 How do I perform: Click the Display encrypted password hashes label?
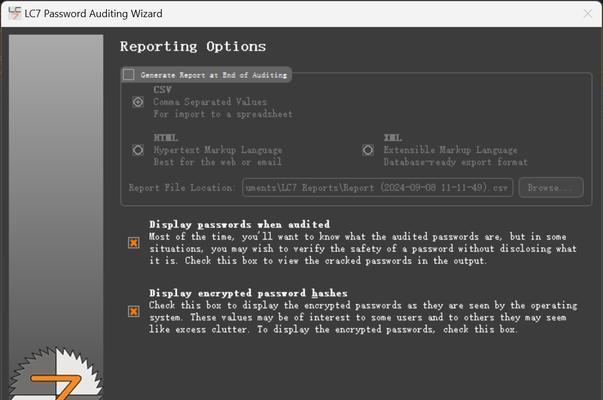pyautogui.click(x=248, y=293)
